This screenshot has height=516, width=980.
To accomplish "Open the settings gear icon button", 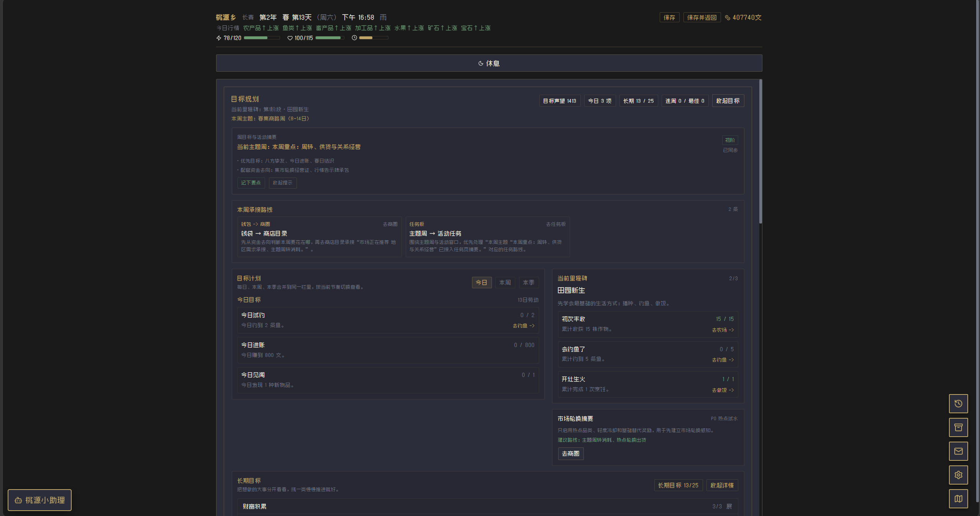I will click(x=958, y=475).
